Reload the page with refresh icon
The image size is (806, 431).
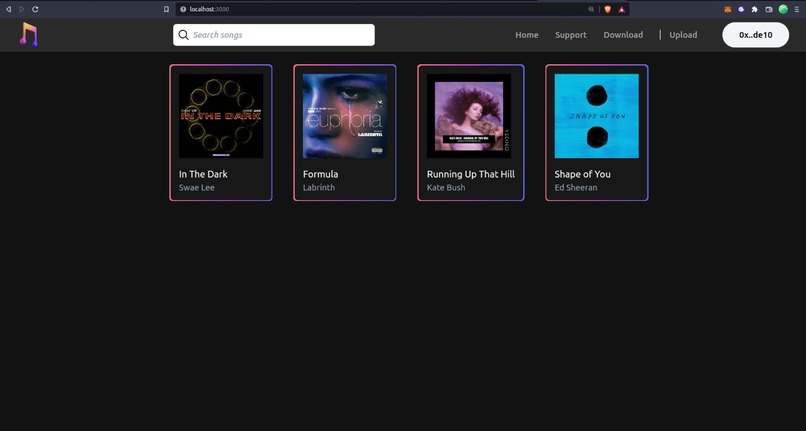coord(35,9)
